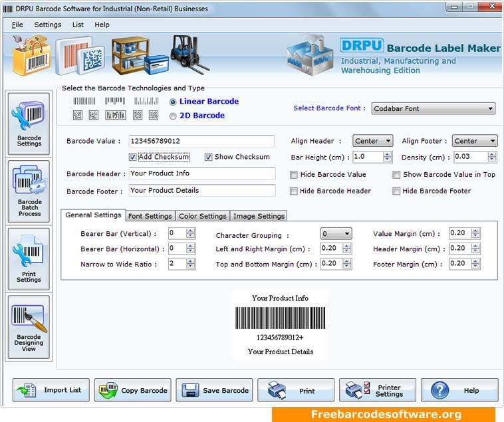The width and height of the screenshot is (504, 422).
Task: Switch to Image Settings tab
Action: 259,216
